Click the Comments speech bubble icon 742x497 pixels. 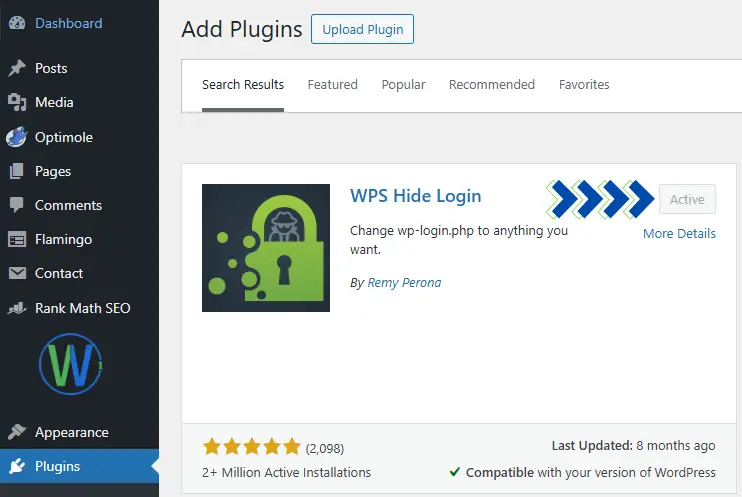(17, 205)
